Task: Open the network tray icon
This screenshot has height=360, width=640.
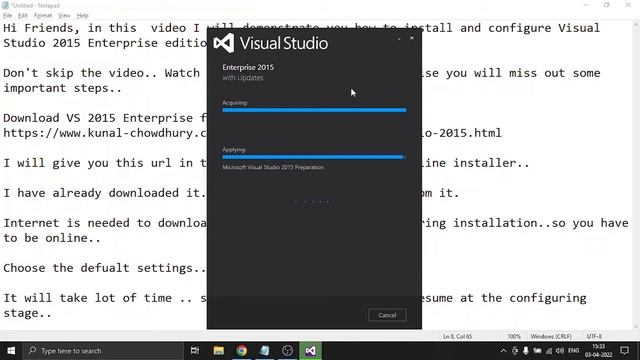Action: pos(549,351)
